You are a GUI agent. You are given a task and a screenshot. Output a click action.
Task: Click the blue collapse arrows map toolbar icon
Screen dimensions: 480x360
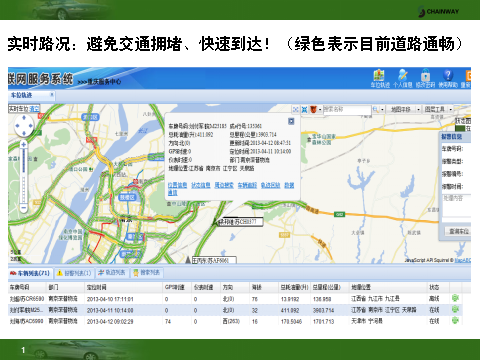[x=304, y=109]
